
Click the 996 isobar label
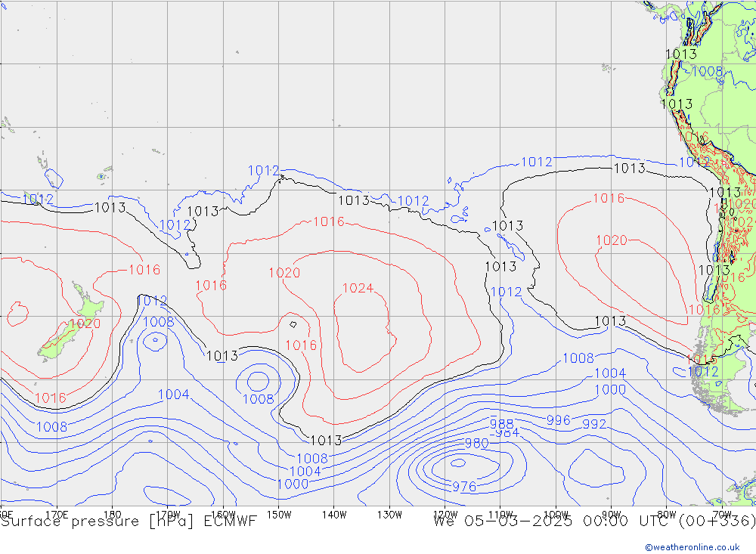click(559, 420)
